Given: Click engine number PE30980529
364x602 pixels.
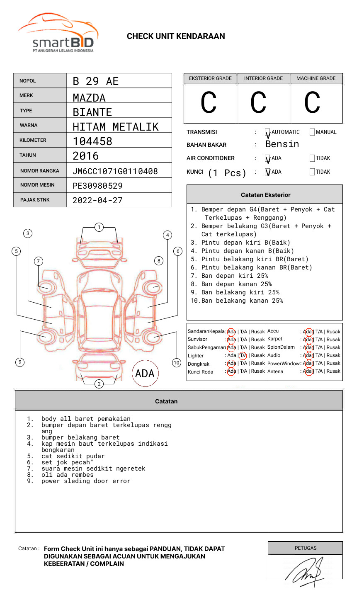Looking at the screenshot, I should (x=97, y=186).
